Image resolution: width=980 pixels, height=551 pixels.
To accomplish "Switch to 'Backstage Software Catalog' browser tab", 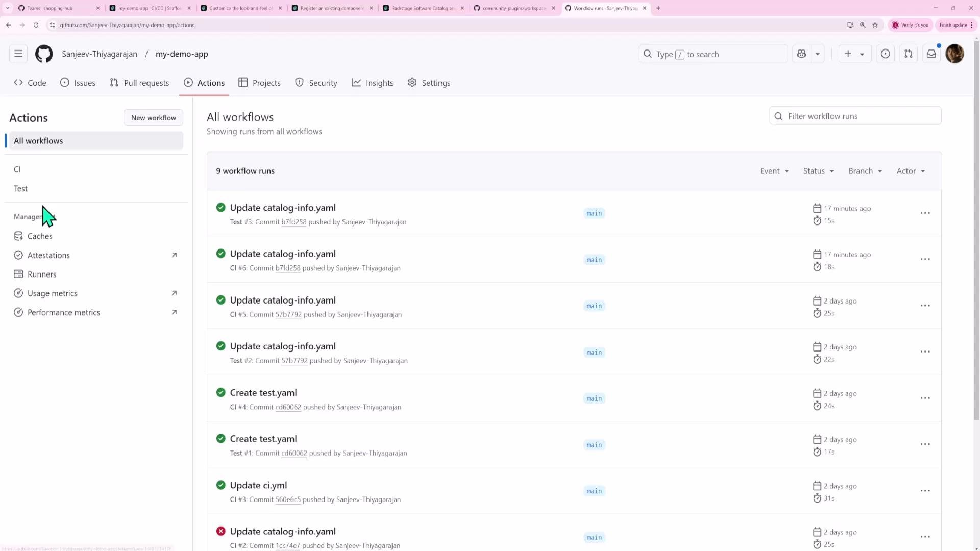I will [x=423, y=8].
